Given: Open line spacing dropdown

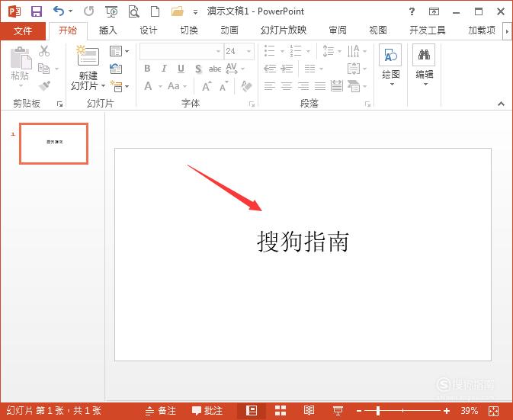Looking at the screenshot, I should coord(332,51).
